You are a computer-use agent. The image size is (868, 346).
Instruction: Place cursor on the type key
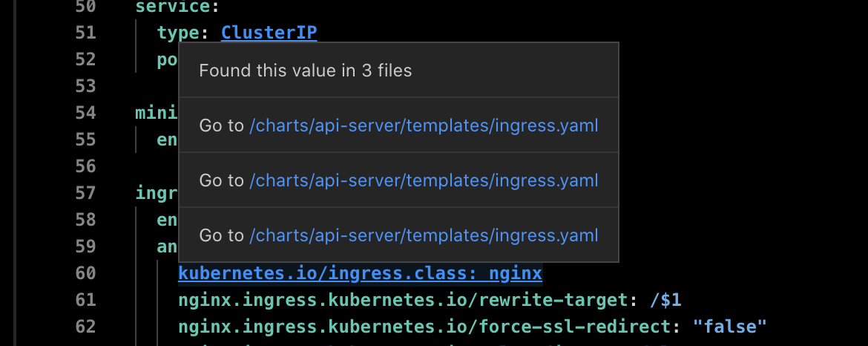(x=178, y=33)
